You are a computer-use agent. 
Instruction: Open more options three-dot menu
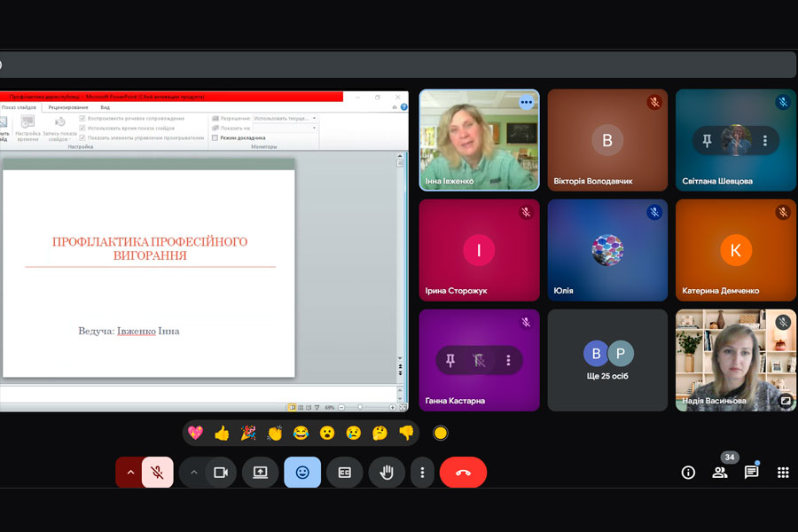click(x=422, y=473)
